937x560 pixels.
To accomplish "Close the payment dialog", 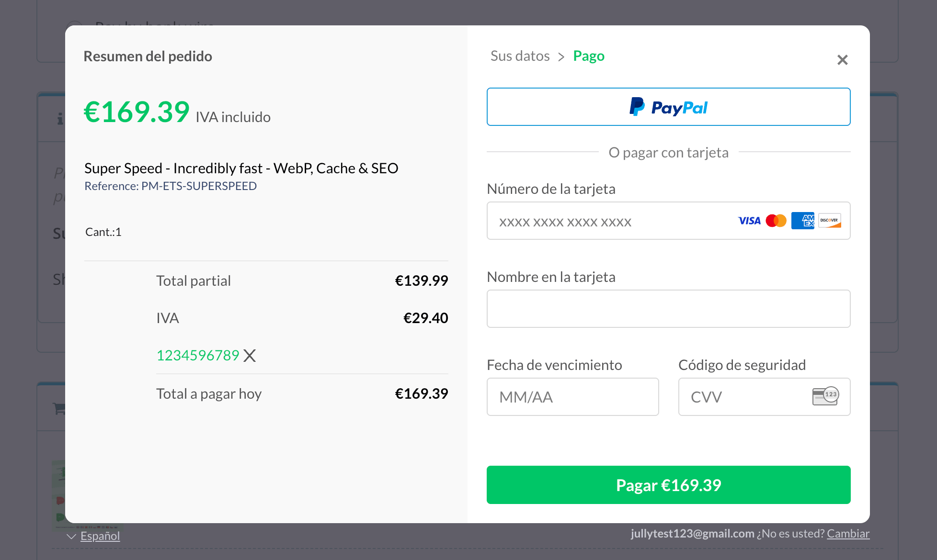I will pyautogui.click(x=842, y=60).
